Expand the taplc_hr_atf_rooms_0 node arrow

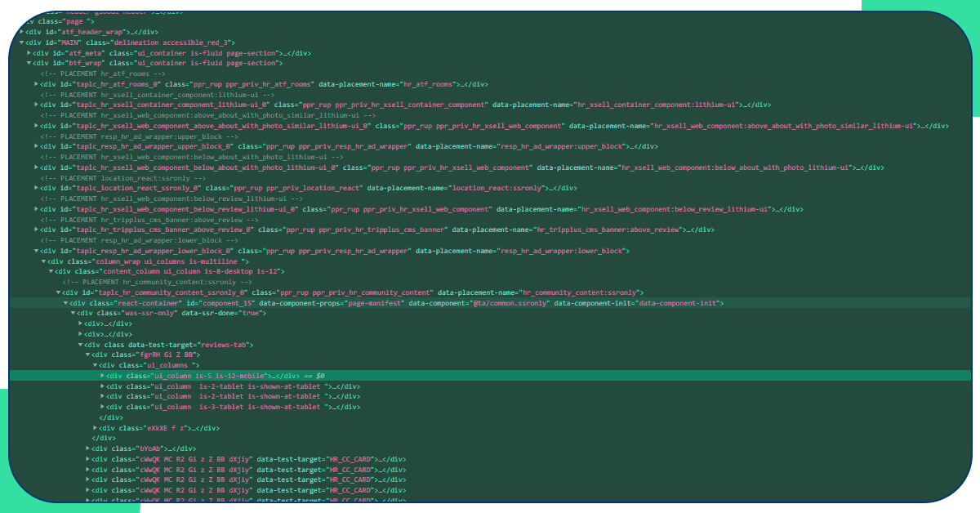point(37,84)
